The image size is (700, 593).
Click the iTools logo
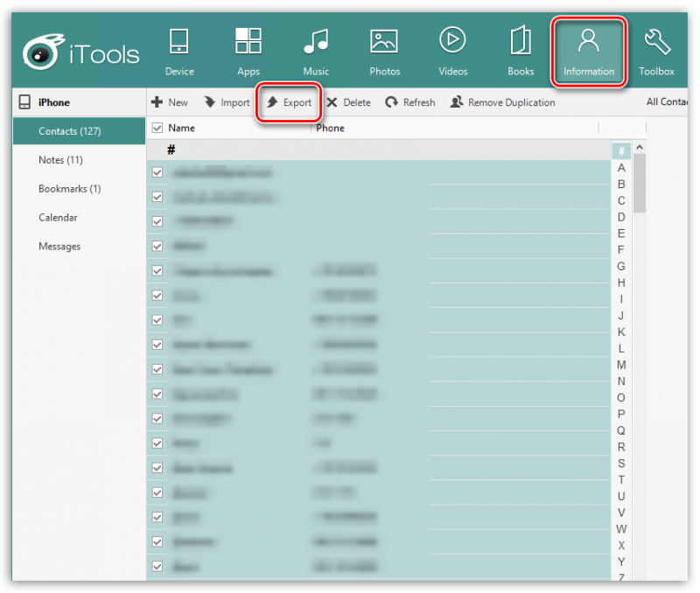point(81,52)
